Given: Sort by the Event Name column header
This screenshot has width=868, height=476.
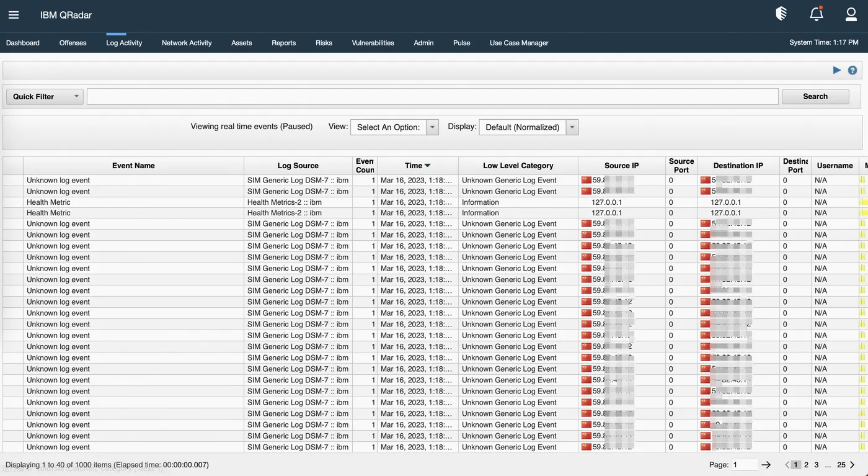Looking at the screenshot, I should [133, 166].
